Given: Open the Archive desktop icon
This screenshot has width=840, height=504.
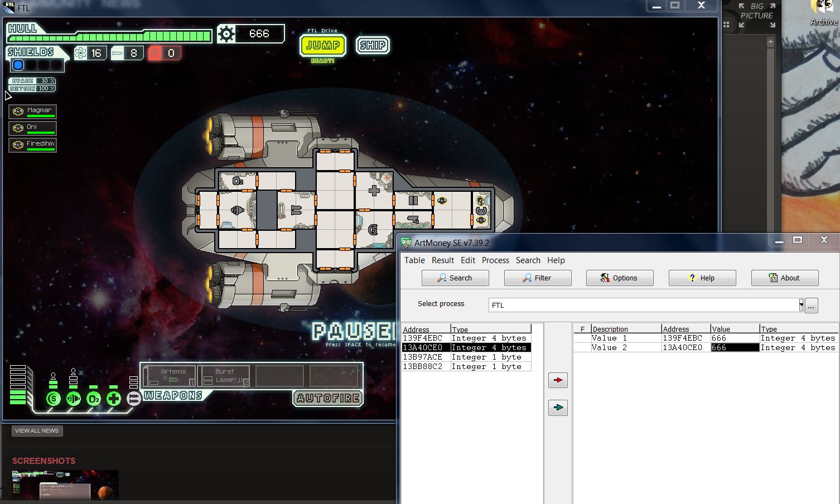Looking at the screenshot, I should 824,13.
